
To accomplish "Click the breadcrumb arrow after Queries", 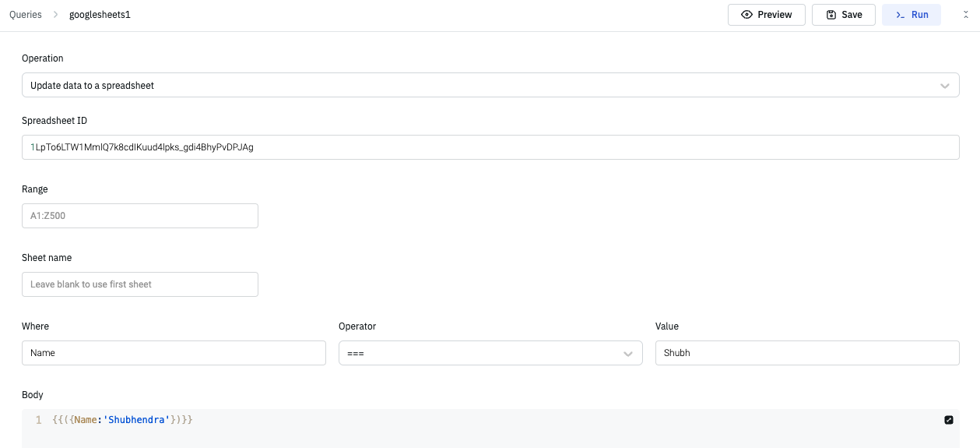I will (55, 15).
